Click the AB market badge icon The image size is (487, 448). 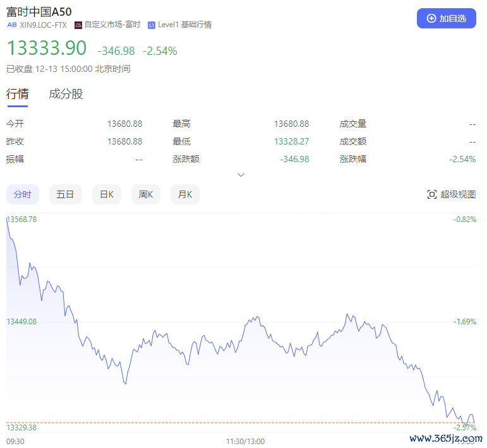(12, 25)
